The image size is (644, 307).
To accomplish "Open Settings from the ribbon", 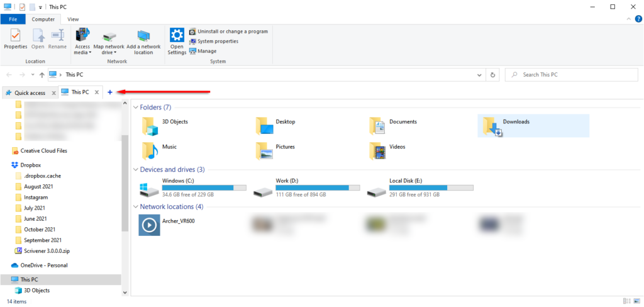I will (x=177, y=41).
